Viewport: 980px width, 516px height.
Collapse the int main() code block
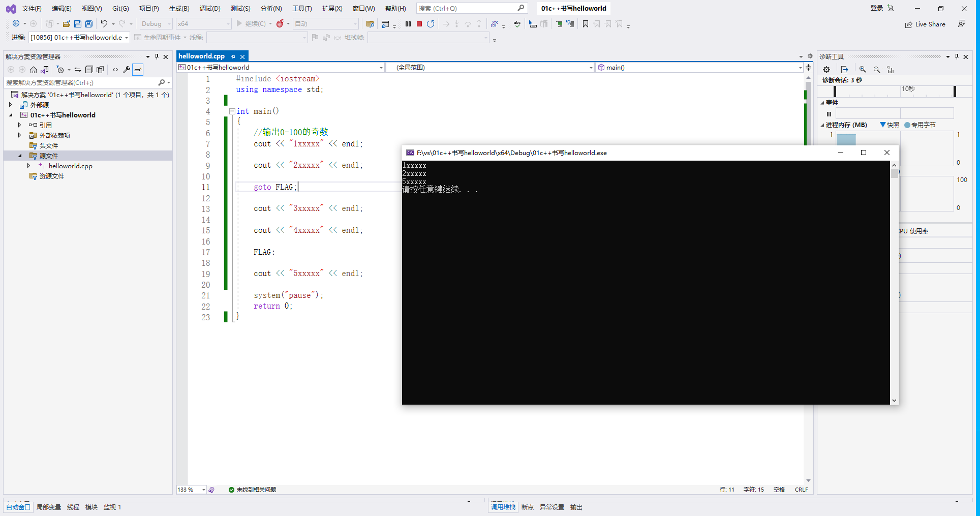pyautogui.click(x=232, y=111)
